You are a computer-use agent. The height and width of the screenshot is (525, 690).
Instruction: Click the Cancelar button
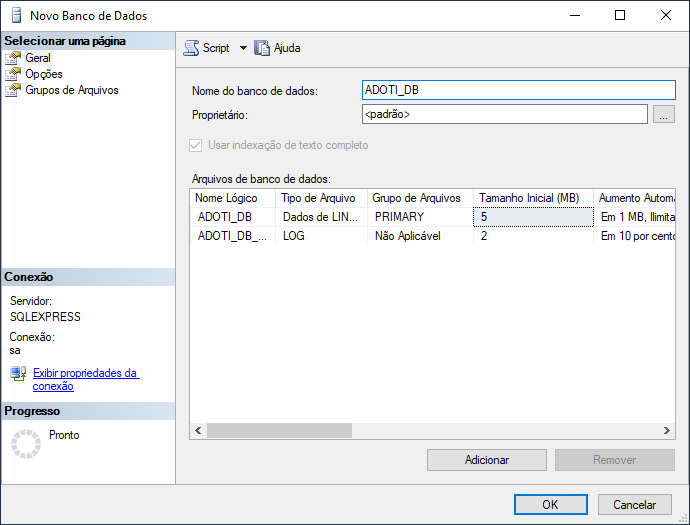click(x=634, y=505)
